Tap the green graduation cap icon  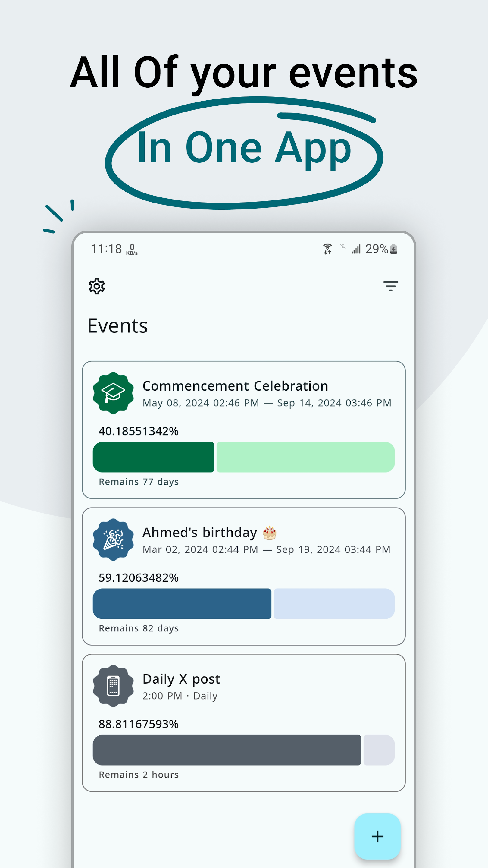pyautogui.click(x=113, y=393)
